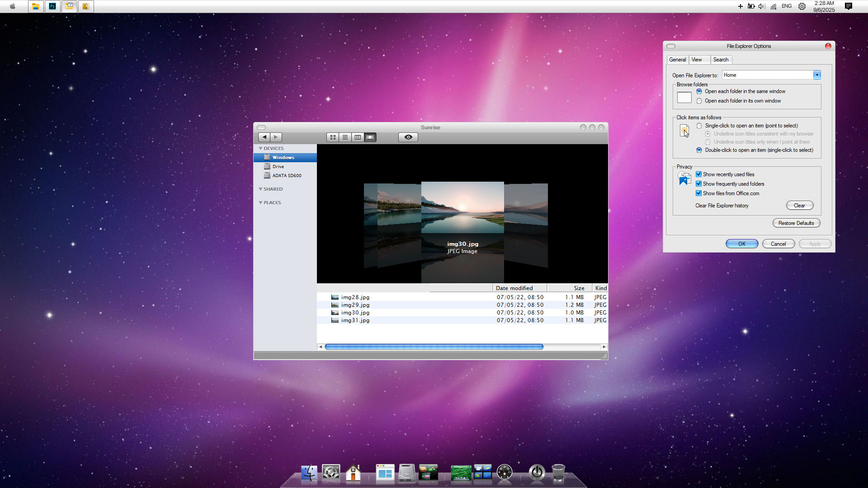Select single-click to open an item
The width and height of the screenshot is (868, 488).
pyautogui.click(x=699, y=126)
